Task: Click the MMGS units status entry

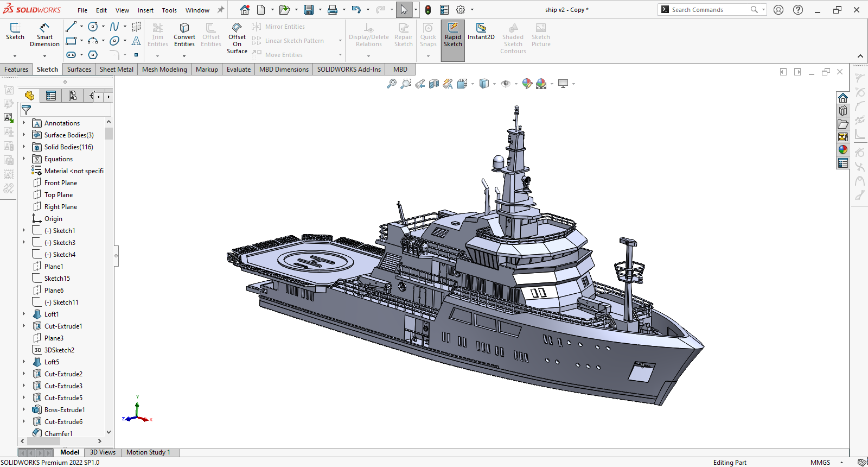Action: pos(820,463)
